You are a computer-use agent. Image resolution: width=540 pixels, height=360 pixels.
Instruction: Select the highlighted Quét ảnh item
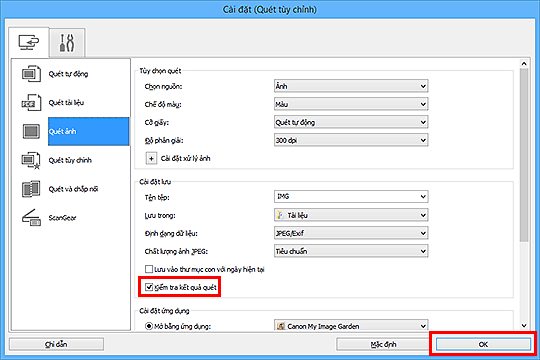point(89,131)
